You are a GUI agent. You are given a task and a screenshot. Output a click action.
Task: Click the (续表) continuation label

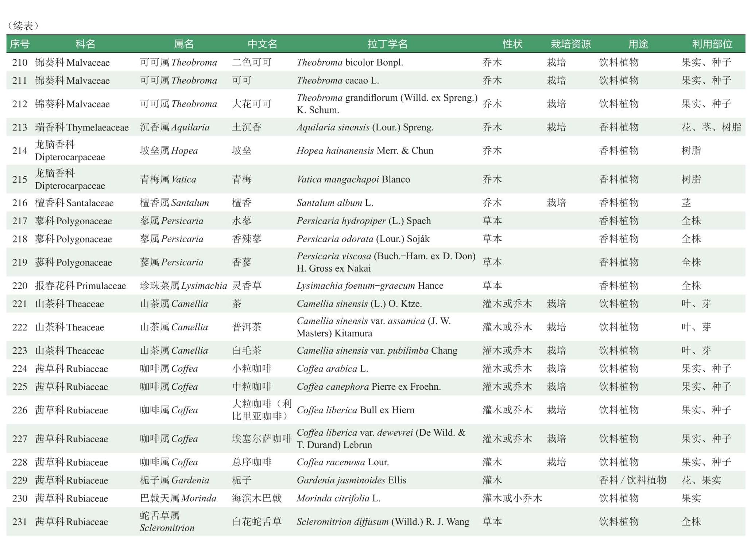[23, 26]
